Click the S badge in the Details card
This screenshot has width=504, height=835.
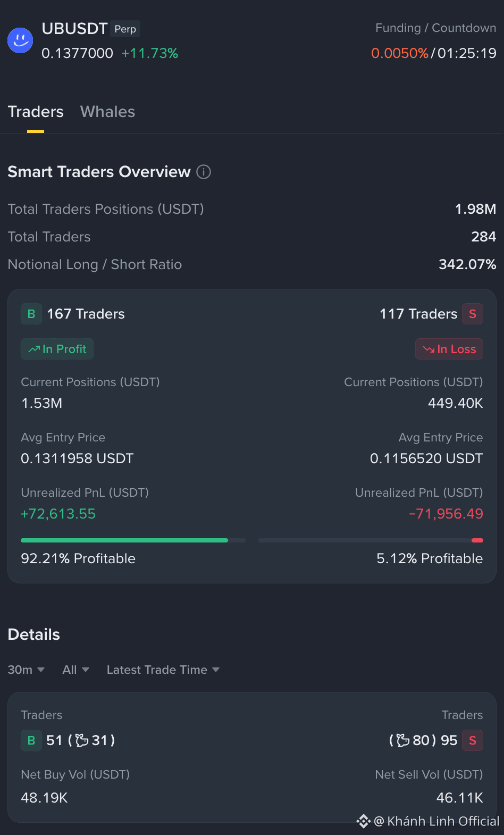tap(473, 740)
